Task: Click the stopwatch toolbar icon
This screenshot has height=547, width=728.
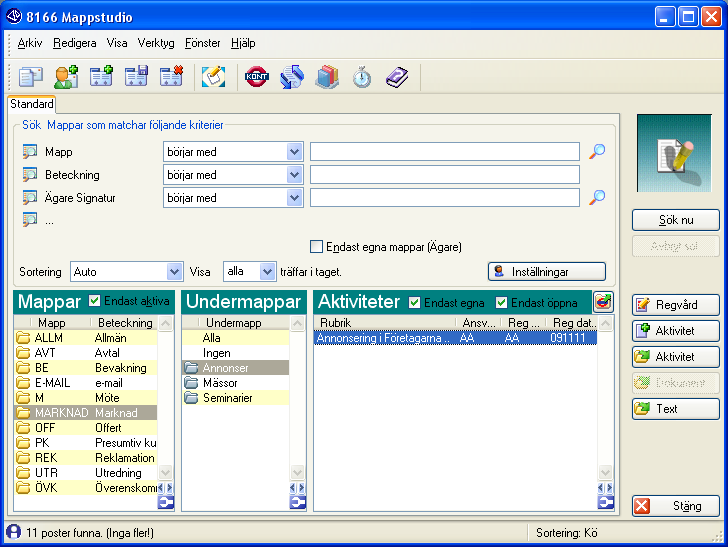Action: coord(362,77)
